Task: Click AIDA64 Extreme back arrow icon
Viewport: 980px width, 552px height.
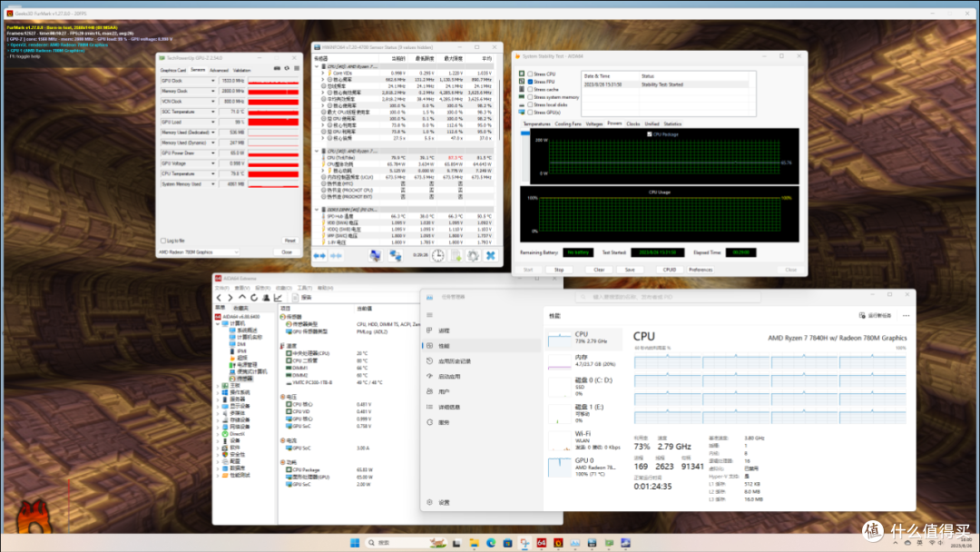Action: click(219, 298)
